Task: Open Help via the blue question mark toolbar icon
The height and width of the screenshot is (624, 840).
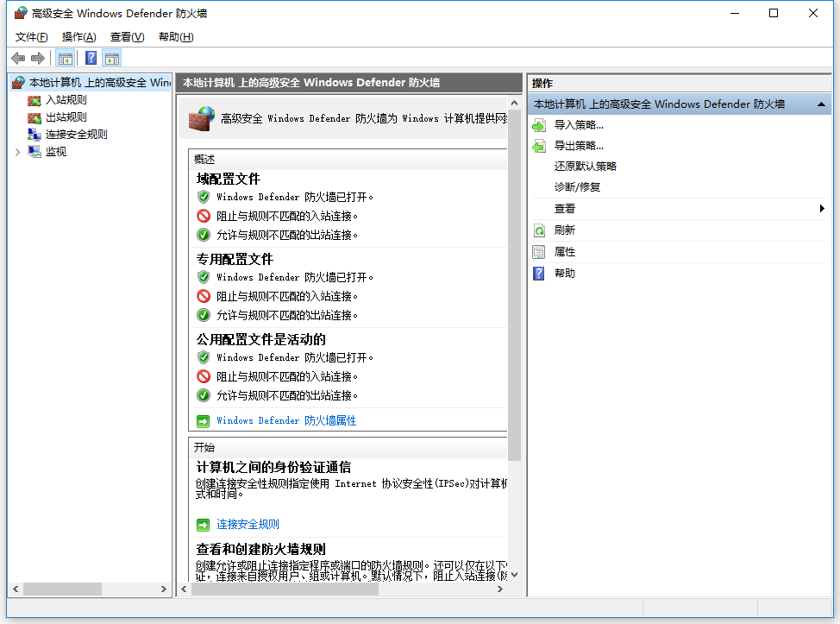Action: (91, 58)
